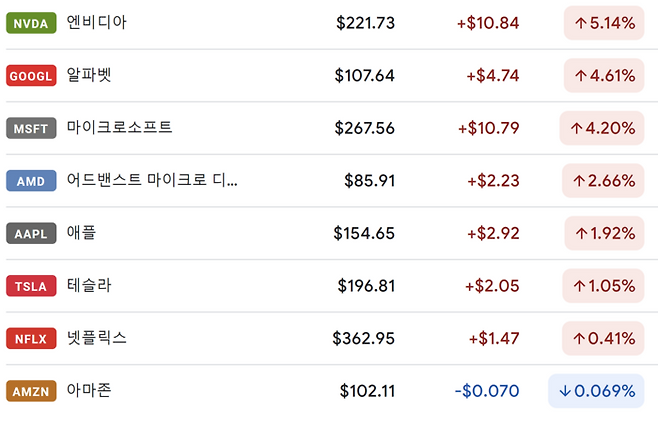
Task: Click the +$2.92 Apple price change
Action: [492, 234]
